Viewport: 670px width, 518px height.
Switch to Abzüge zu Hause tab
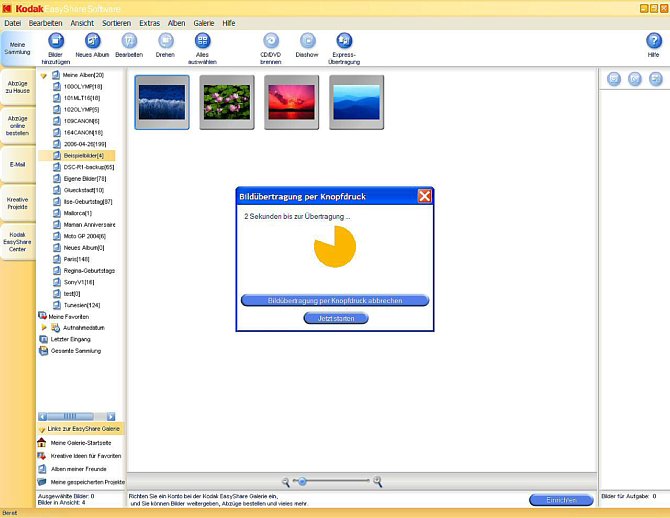(x=18, y=87)
